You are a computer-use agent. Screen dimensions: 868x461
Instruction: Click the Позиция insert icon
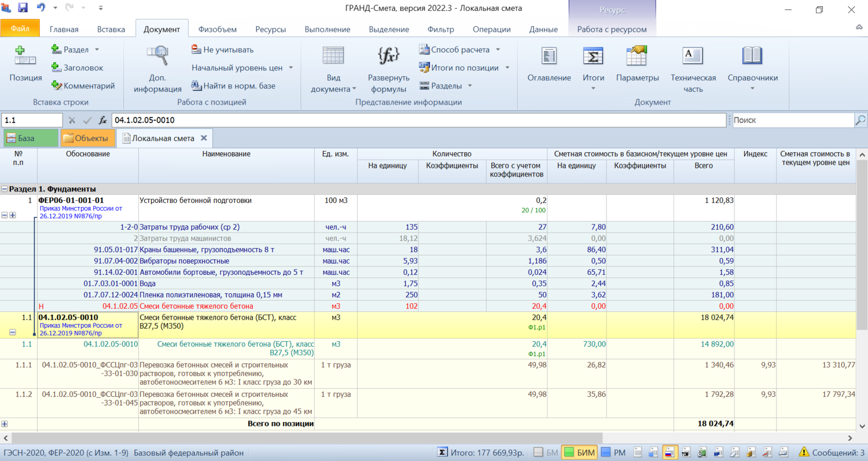(25, 57)
